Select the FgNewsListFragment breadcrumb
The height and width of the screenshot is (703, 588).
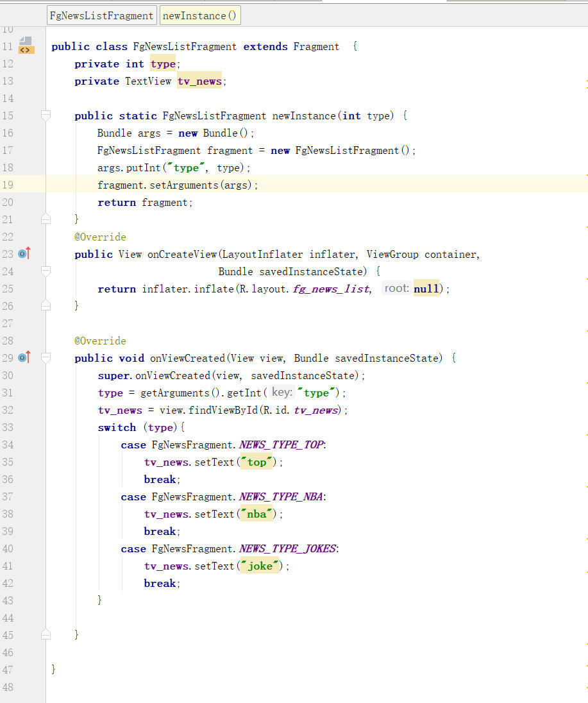pyautogui.click(x=102, y=15)
